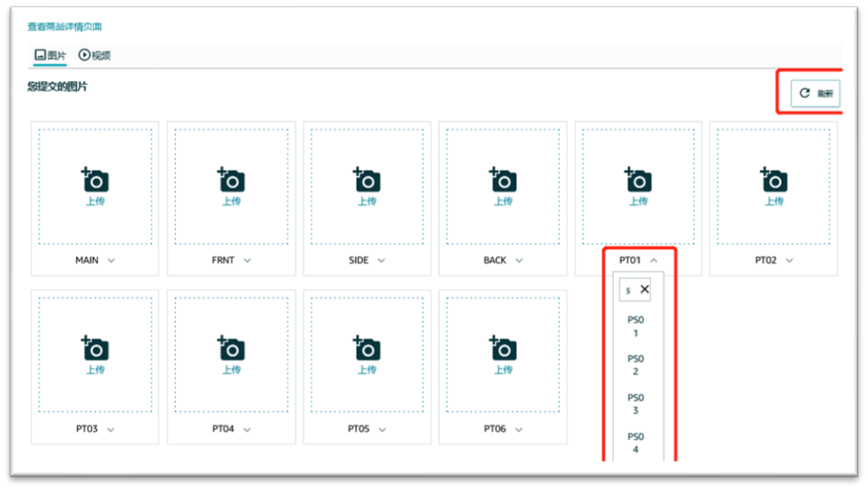The width and height of the screenshot is (868, 490).
Task: Switch to the 视频 (video) tab
Action: point(95,55)
